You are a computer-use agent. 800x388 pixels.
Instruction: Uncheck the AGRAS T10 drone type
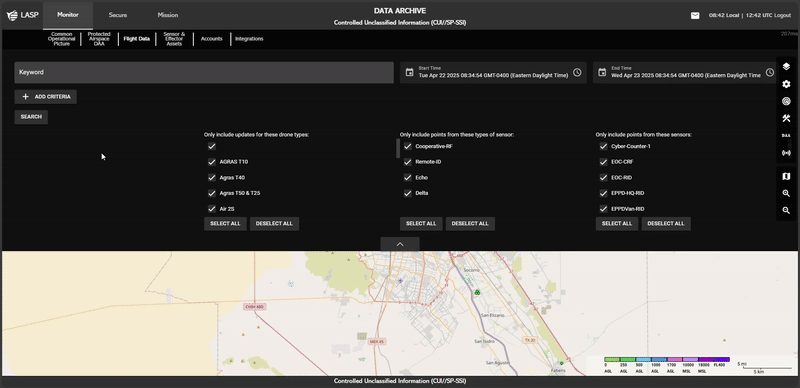(212, 162)
